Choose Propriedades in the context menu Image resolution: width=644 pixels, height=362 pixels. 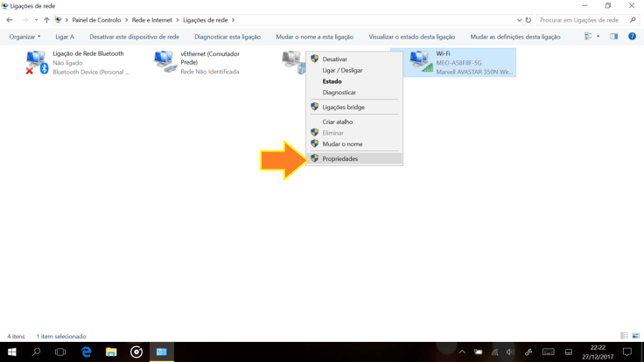click(x=339, y=159)
